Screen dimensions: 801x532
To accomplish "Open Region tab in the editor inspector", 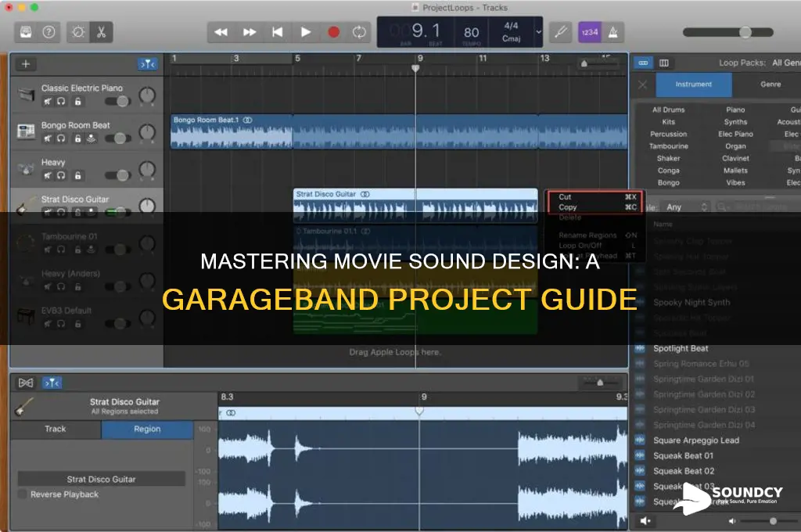I will tap(147, 430).
